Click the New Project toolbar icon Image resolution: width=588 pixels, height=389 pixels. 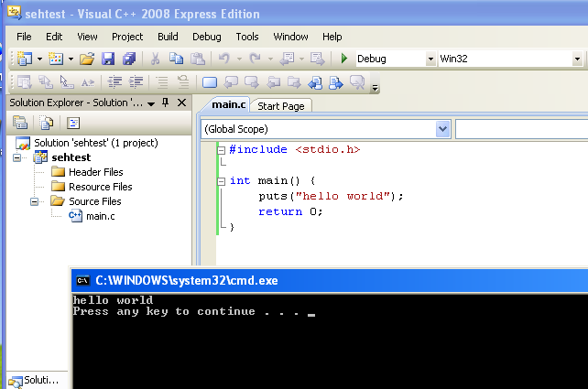click(25, 59)
